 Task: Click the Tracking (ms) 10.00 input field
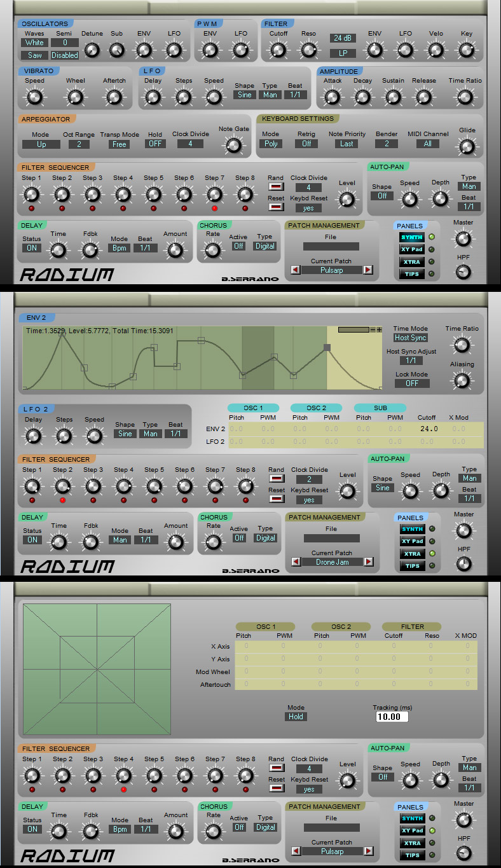391,717
